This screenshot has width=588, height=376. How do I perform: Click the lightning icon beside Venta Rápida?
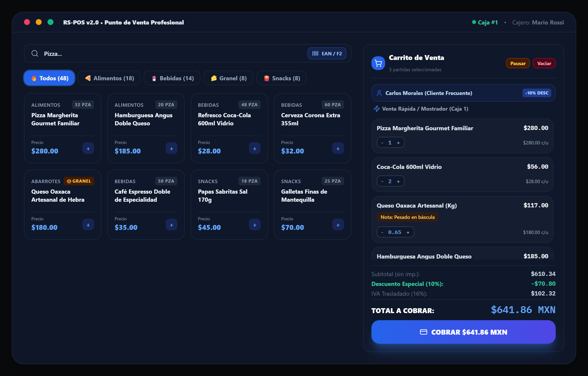point(377,109)
